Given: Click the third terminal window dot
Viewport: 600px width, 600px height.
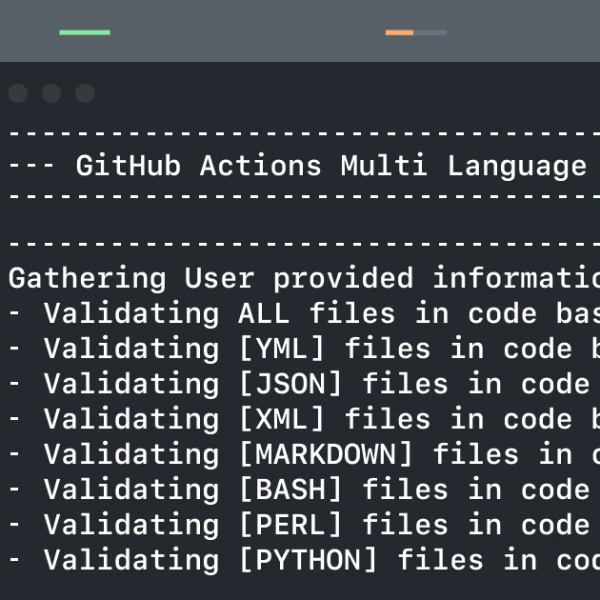Looking at the screenshot, I should 85,94.
